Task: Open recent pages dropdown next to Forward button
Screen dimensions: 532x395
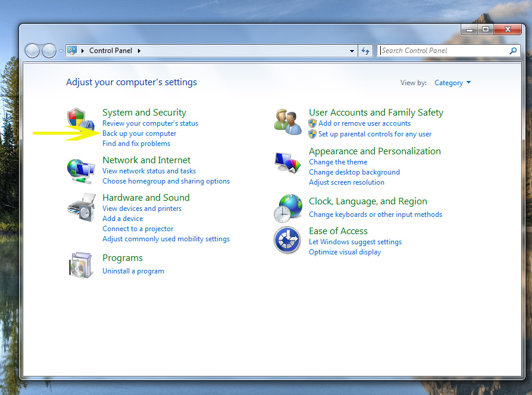Action: click(61, 51)
